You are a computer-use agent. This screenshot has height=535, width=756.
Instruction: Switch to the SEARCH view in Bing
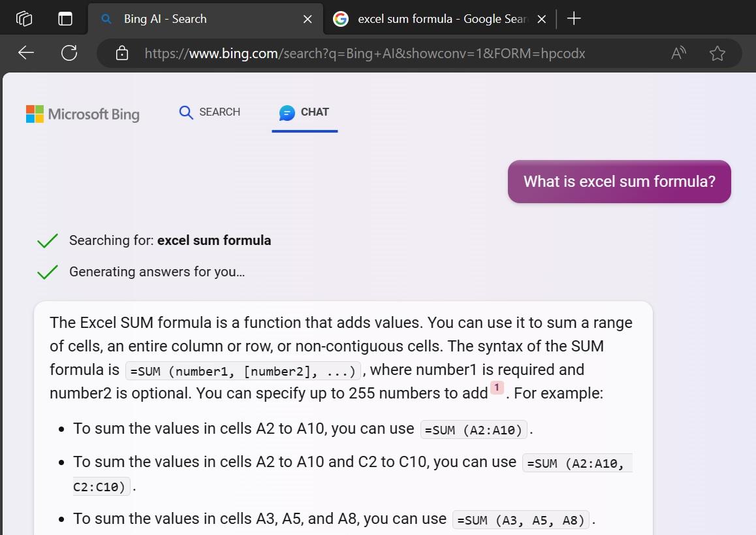(210, 112)
